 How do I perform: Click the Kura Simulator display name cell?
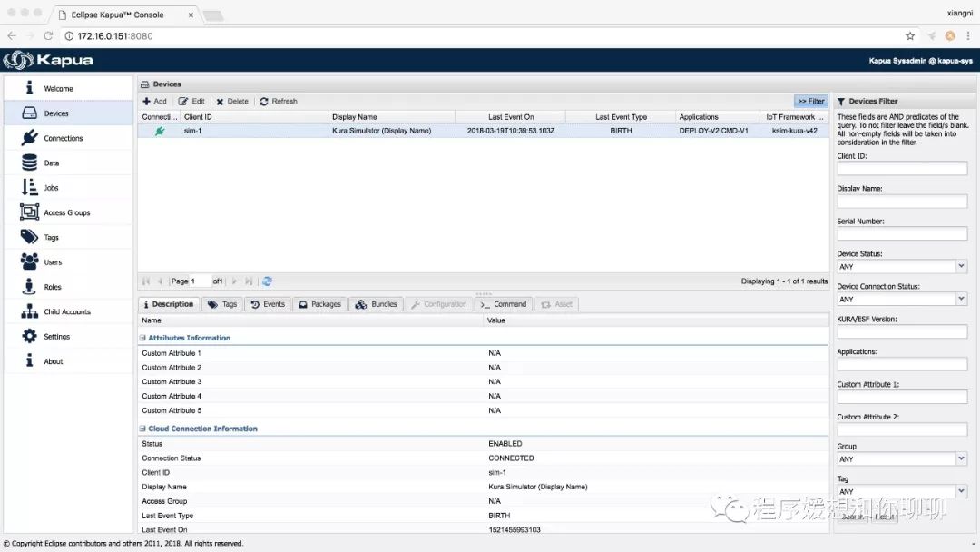[x=381, y=131]
